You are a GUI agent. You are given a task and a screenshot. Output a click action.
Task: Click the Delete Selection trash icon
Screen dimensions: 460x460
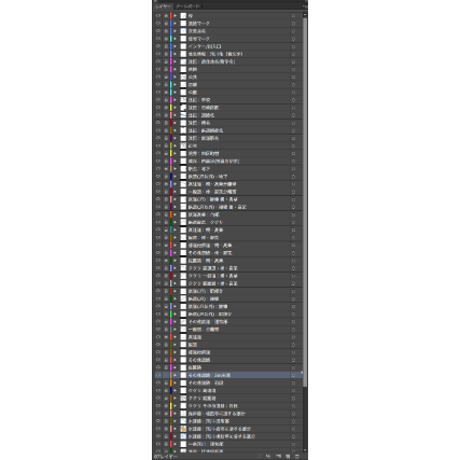click(x=297, y=456)
